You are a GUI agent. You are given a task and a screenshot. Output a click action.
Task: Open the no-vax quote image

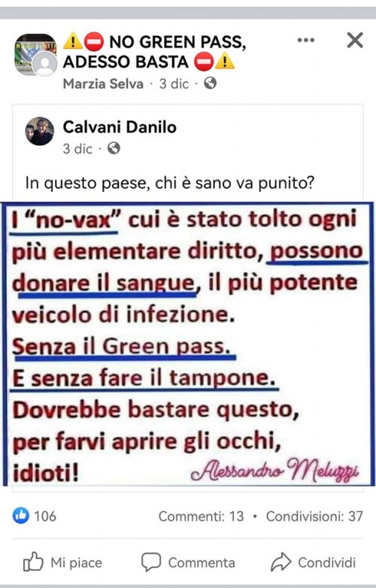point(188,344)
